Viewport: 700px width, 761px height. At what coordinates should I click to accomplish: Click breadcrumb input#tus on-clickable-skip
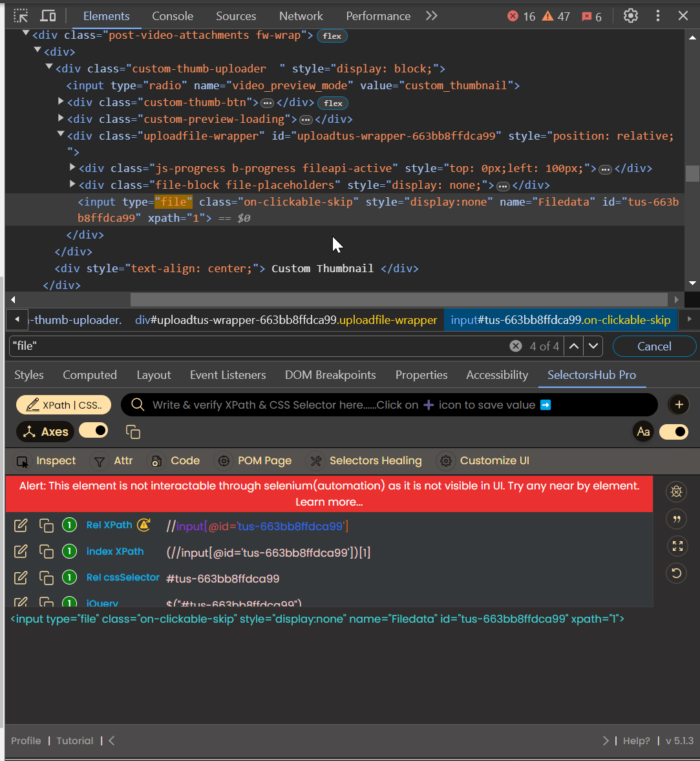pos(560,320)
